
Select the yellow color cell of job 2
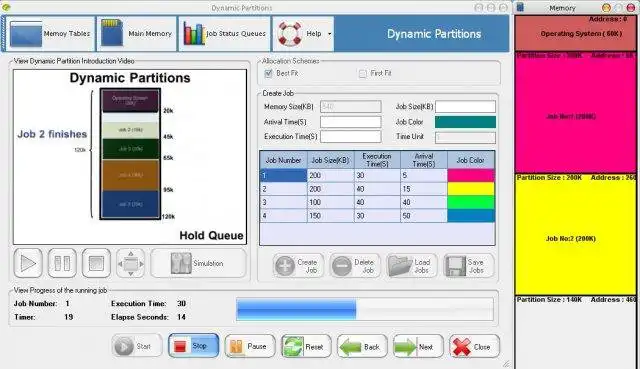tap(471, 189)
